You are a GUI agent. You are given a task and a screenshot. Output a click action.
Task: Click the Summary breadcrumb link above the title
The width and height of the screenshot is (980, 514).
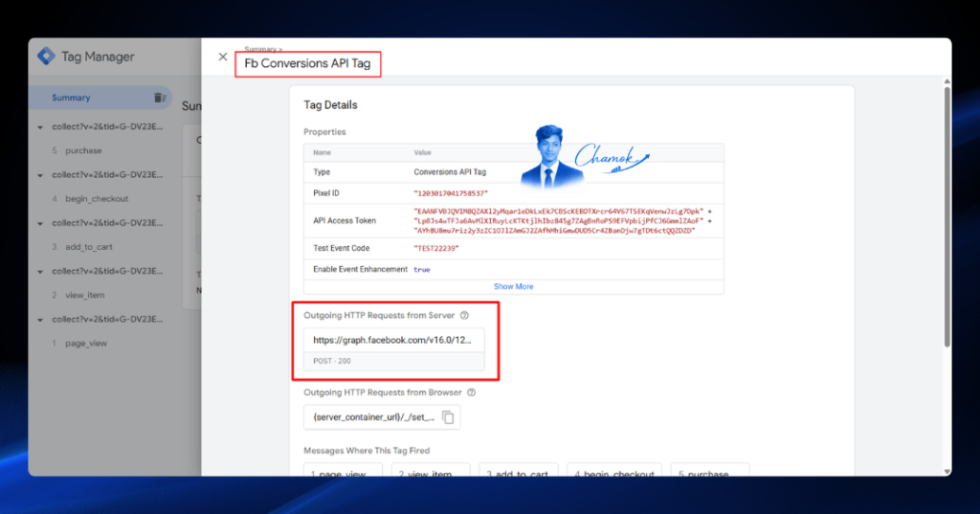(x=260, y=49)
